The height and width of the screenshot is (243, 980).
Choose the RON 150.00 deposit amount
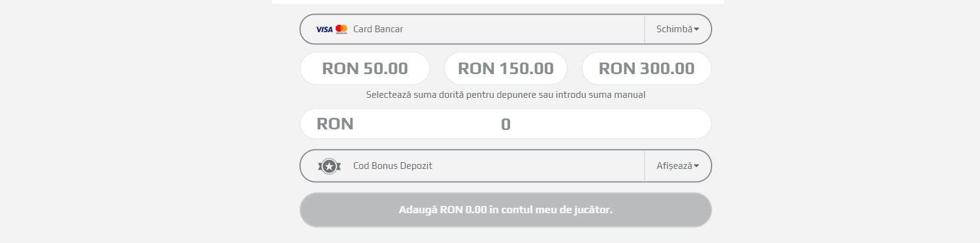tap(506, 69)
